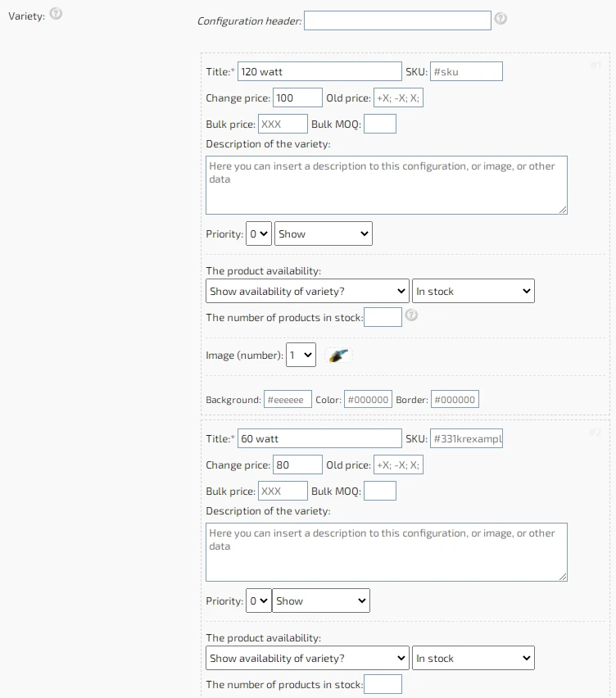Click help icon next to Variety label
This screenshot has height=698, width=616.
[56, 14]
